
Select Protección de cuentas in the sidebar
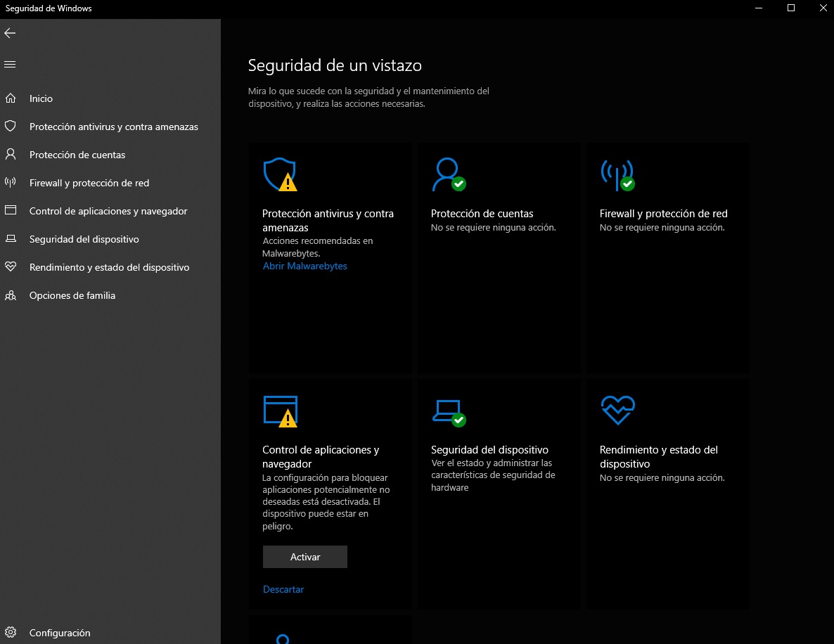[77, 155]
